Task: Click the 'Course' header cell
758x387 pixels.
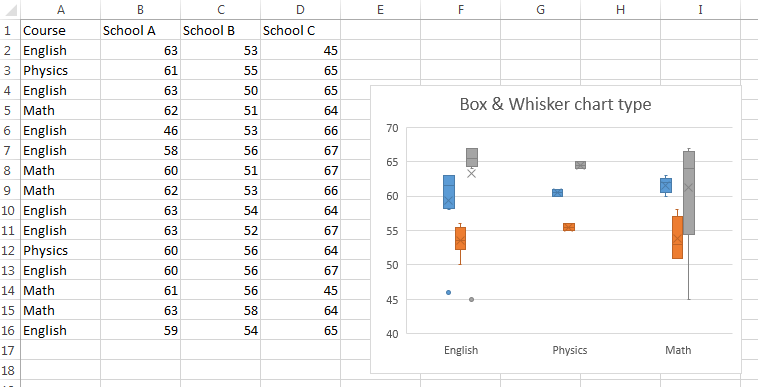Action: pyautogui.click(x=60, y=30)
